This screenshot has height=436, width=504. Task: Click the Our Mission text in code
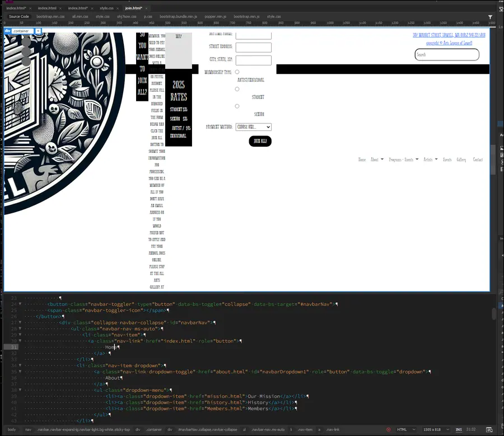click(x=264, y=396)
